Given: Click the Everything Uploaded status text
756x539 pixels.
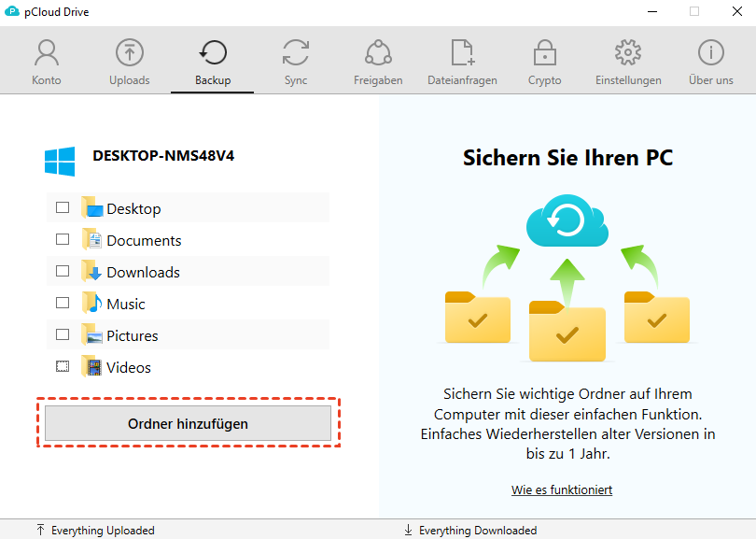Looking at the screenshot, I should [103, 531].
